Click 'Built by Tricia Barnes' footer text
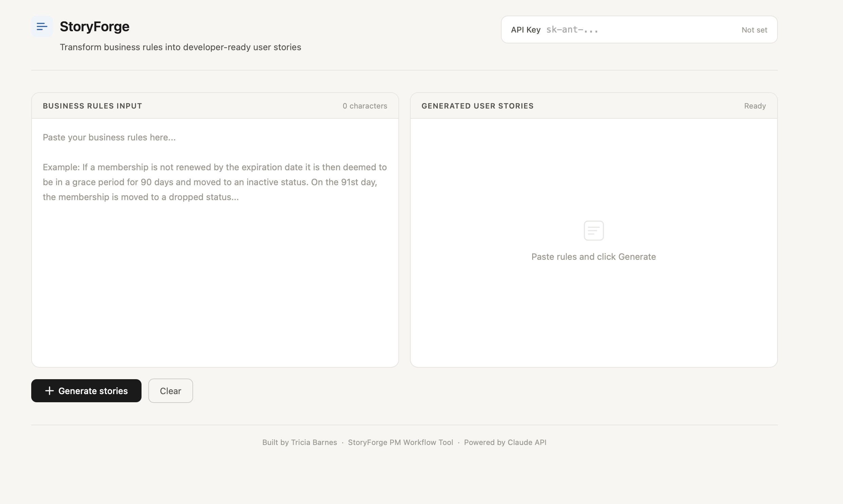 coord(299,442)
